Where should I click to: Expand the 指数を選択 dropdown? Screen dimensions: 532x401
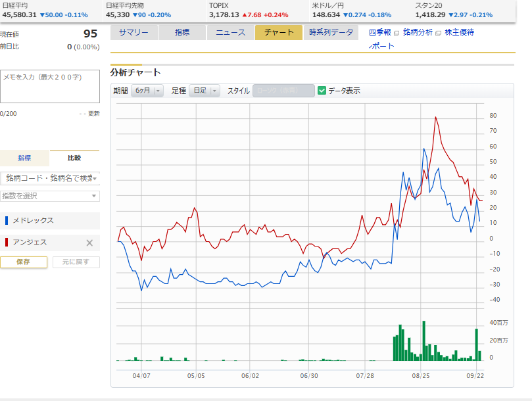coord(50,196)
